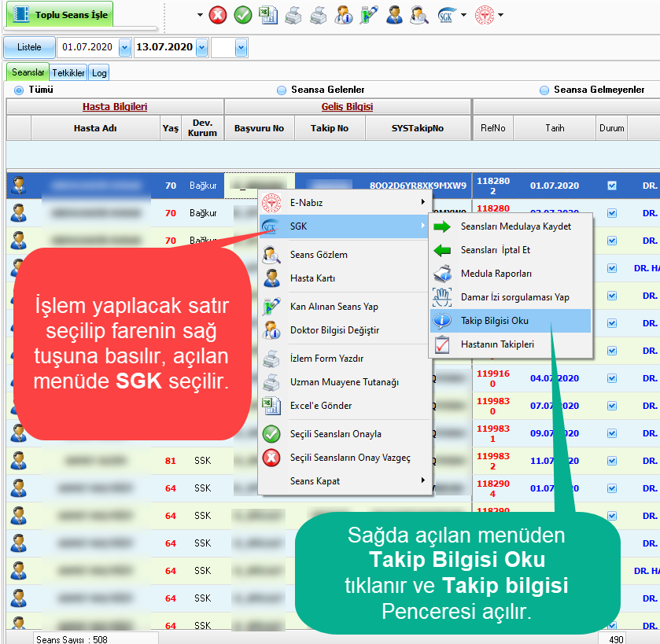Choose Seans Gözlem from context menu

[344, 255]
